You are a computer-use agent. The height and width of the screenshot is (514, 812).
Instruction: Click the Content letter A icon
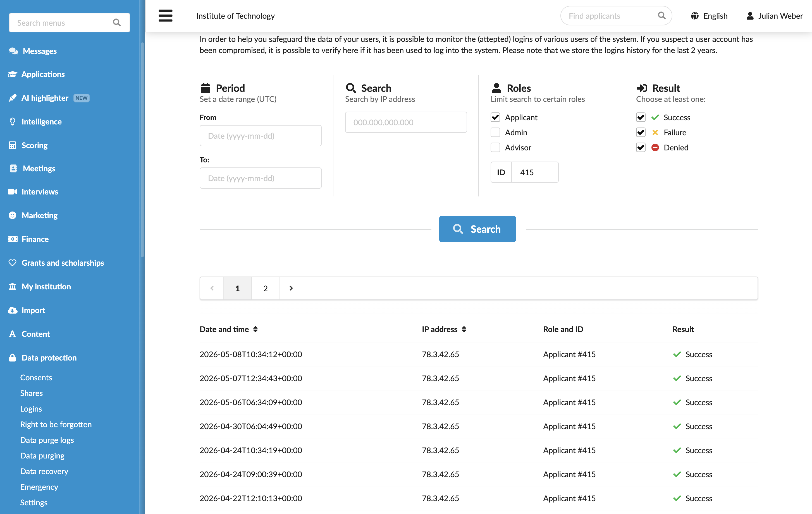coord(13,334)
